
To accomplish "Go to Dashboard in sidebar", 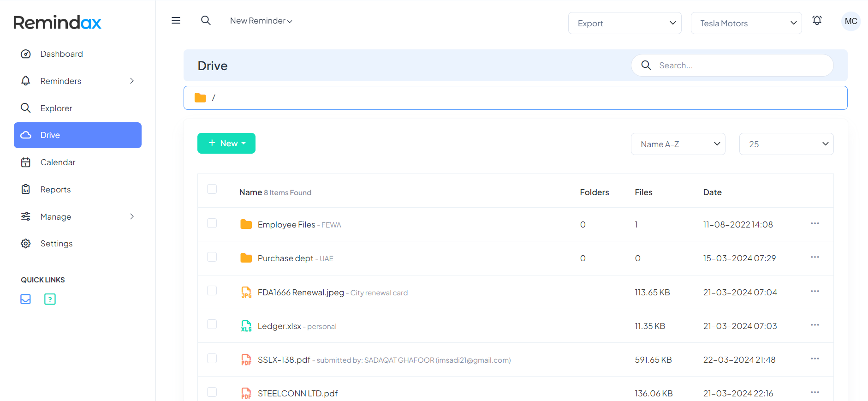I will click(77, 54).
